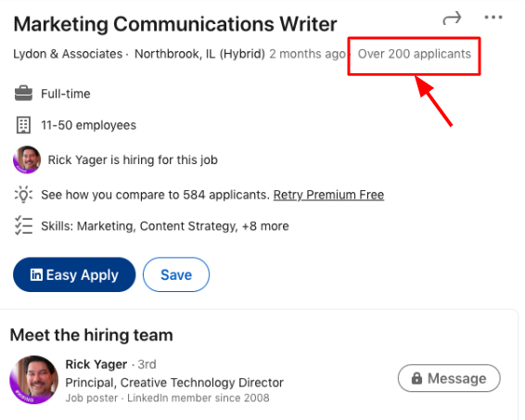The width and height of the screenshot is (525, 420).
Task: Click the building employees icon
Action: tap(23, 125)
